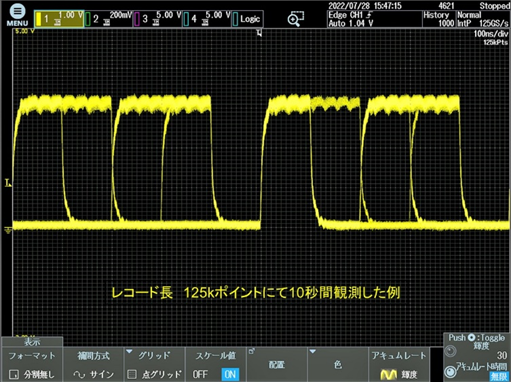Image resolution: width=511 pixels, height=382 pixels.
Task: Click the 125GS/s sample rate readout
Action: click(494, 23)
